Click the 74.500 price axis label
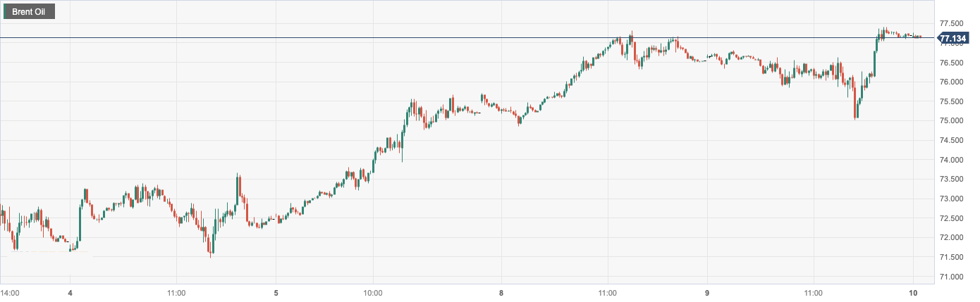 953,140
